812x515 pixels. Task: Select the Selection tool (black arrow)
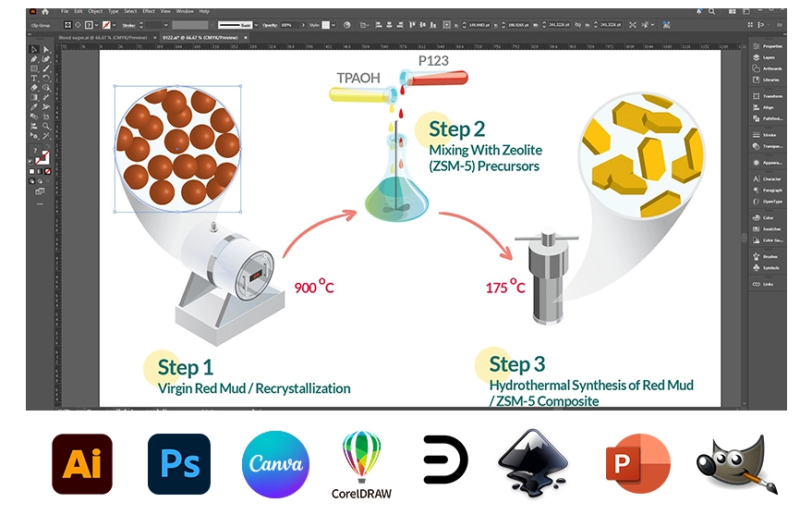[33, 49]
